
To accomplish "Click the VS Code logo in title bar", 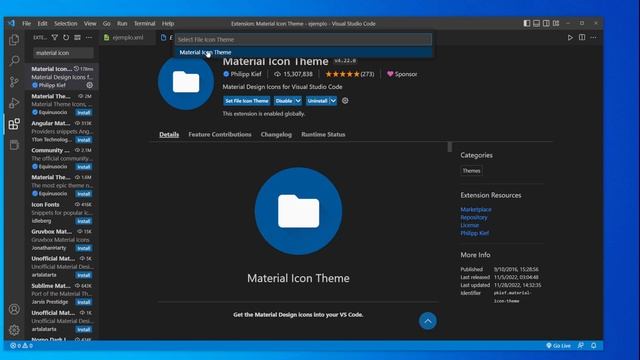I will pyautogui.click(x=11, y=23).
